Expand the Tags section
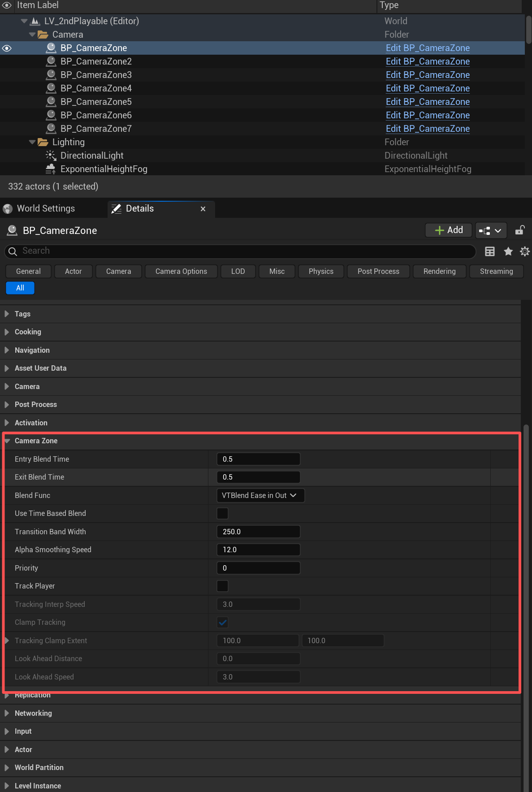Screen dimensions: 532x792 [7, 314]
